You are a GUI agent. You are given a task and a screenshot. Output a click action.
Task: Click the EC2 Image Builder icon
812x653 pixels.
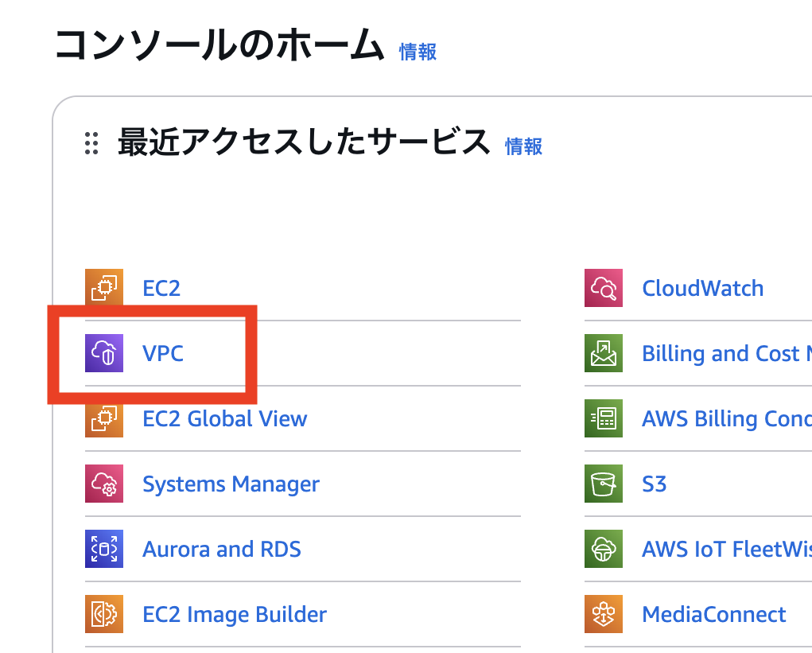[103, 614]
